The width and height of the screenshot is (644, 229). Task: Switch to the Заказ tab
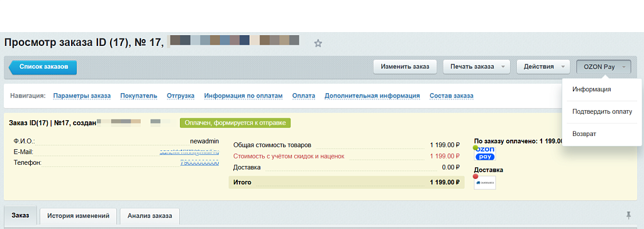[21, 215]
